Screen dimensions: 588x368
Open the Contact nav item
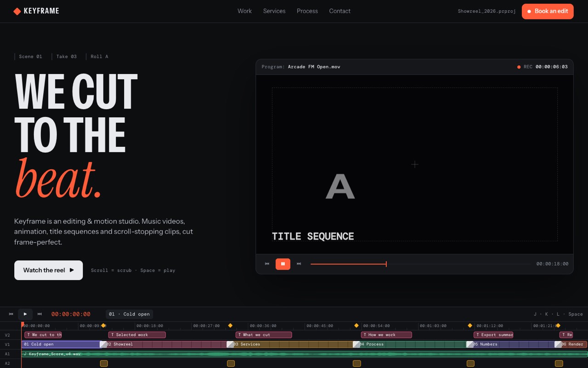[x=340, y=11]
